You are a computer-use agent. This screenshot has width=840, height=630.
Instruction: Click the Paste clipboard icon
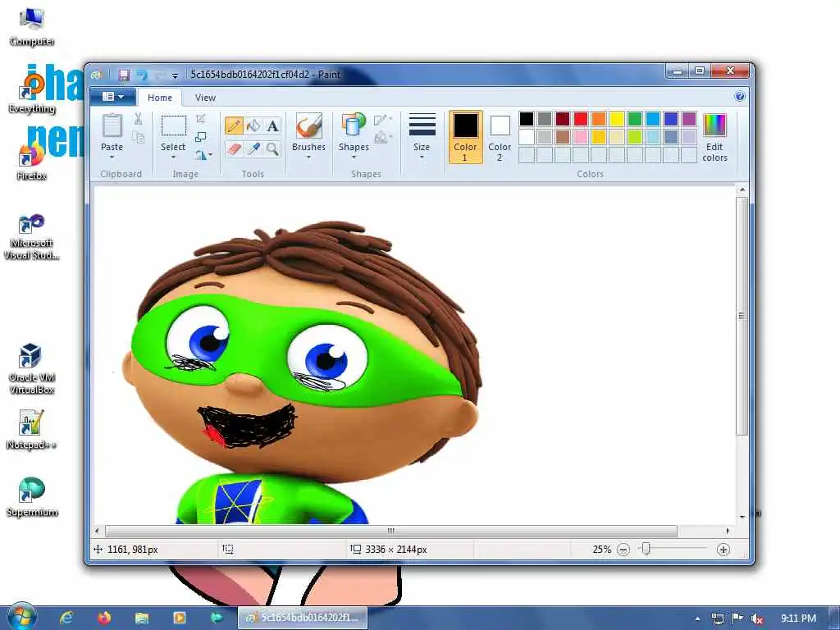pyautogui.click(x=112, y=126)
